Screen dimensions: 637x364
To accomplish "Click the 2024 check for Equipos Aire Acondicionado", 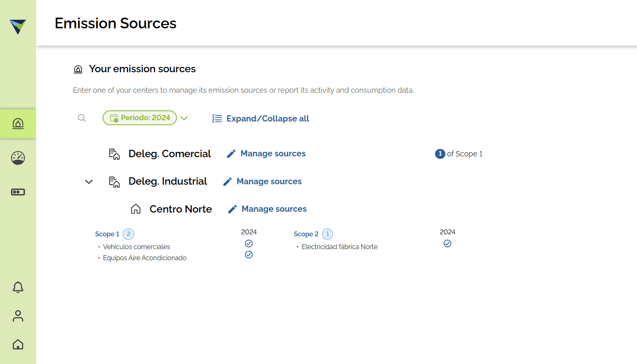I will [249, 255].
